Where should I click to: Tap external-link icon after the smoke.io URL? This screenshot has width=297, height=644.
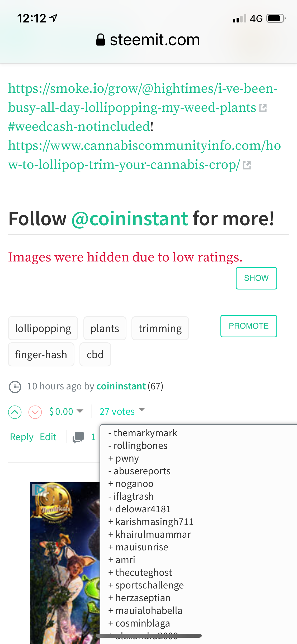pyautogui.click(x=263, y=108)
